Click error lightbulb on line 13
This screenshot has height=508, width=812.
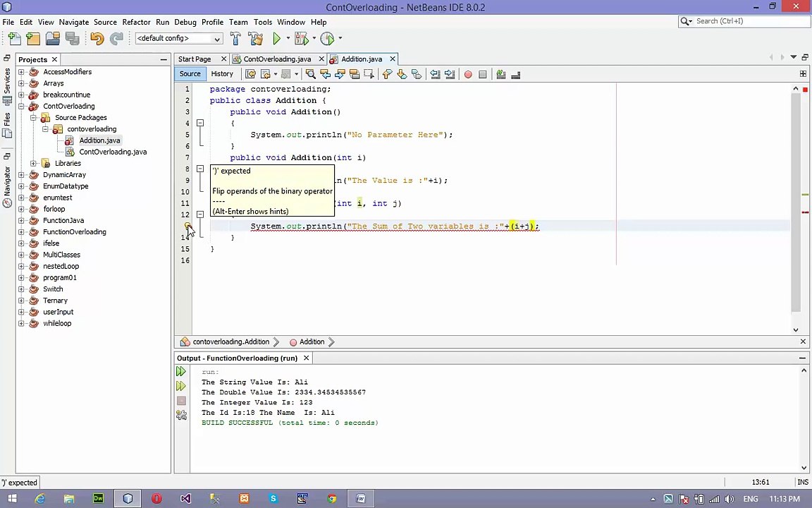(x=187, y=226)
